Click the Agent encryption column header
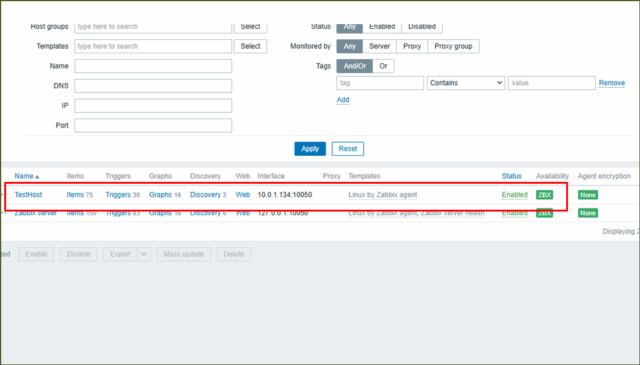640x365 pixels. (604, 176)
